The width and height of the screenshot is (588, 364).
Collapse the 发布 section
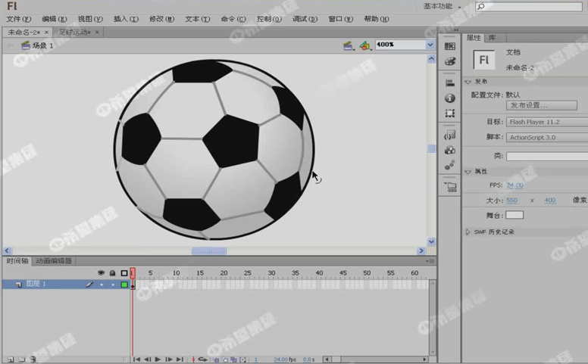(468, 81)
